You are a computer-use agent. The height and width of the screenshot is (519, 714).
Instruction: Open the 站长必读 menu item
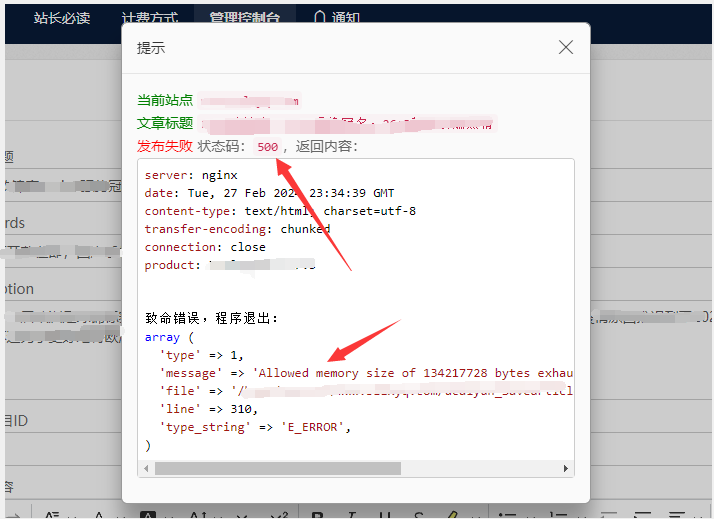[61, 18]
